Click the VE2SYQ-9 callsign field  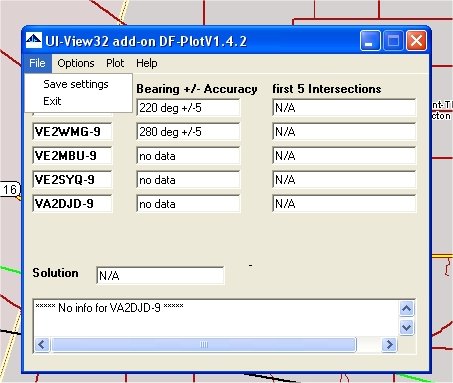click(x=72, y=179)
